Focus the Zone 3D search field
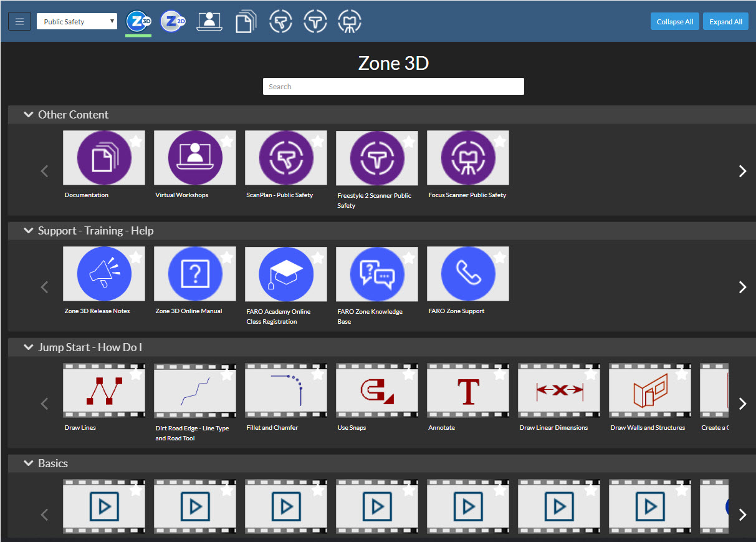Viewport: 756px width, 542px height. tap(393, 87)
